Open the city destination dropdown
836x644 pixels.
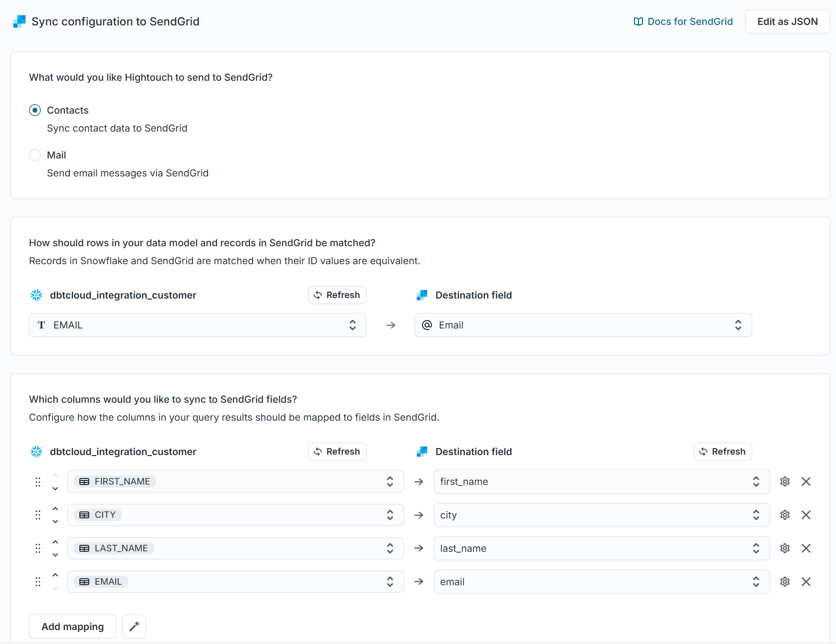pos(602,515)
